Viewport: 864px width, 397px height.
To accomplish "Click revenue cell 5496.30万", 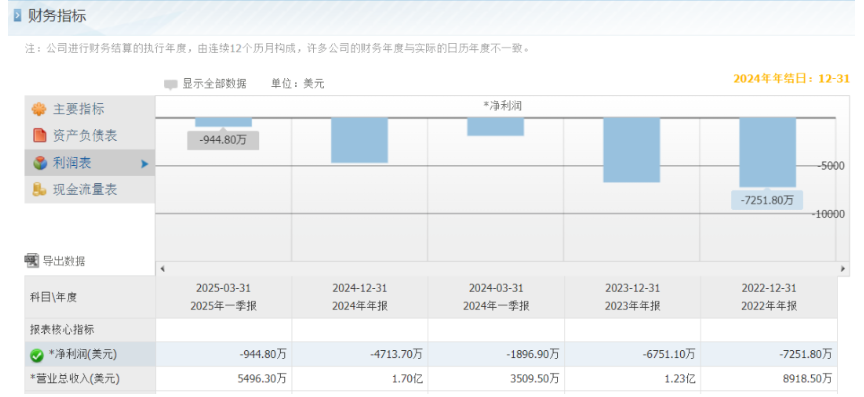I will pos(224,379).
